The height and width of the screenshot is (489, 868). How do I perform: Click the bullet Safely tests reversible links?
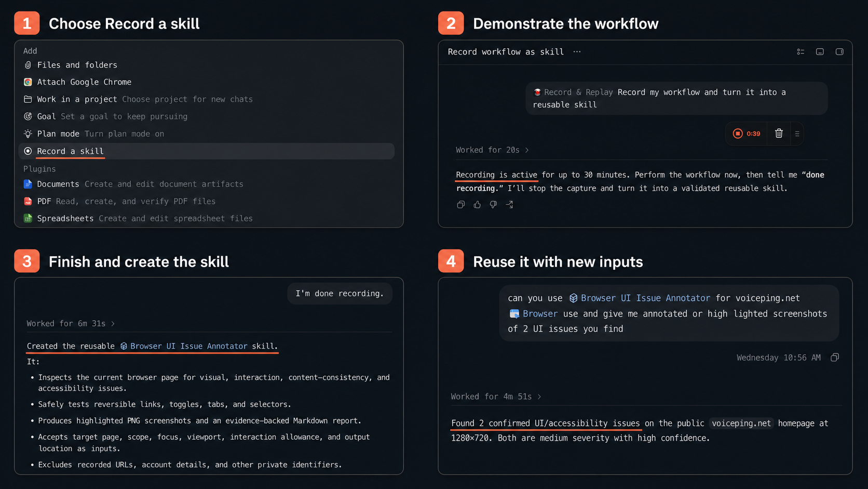pyautogui.click(x=165, y=404)
